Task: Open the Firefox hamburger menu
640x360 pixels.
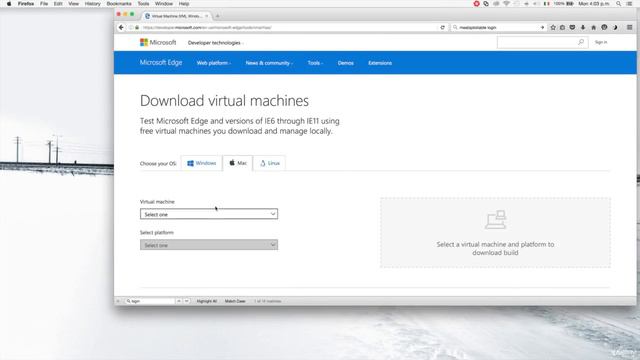Action: [x=630, y=27]
